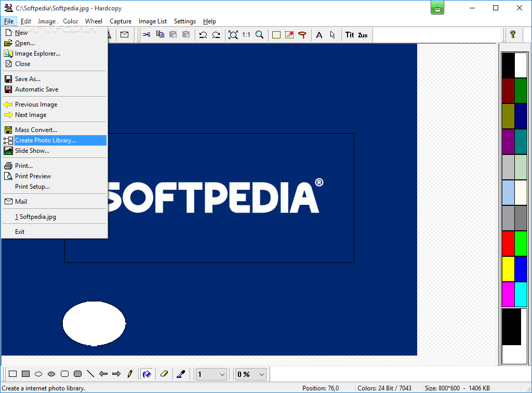Open the Settings menu
This screenshot has width=532, height=393.
[185, 21]
